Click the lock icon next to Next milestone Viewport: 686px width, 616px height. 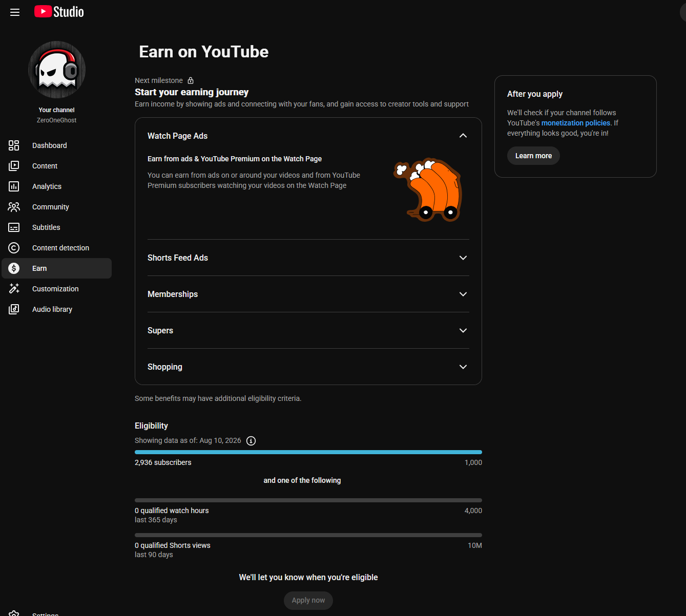tap(191, 80)
